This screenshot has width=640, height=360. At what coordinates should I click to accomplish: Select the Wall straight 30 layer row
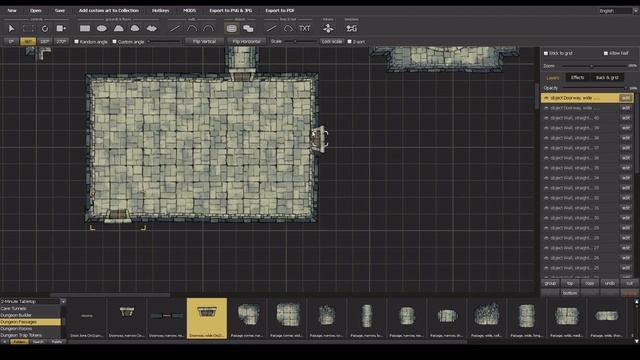[587, 218]
